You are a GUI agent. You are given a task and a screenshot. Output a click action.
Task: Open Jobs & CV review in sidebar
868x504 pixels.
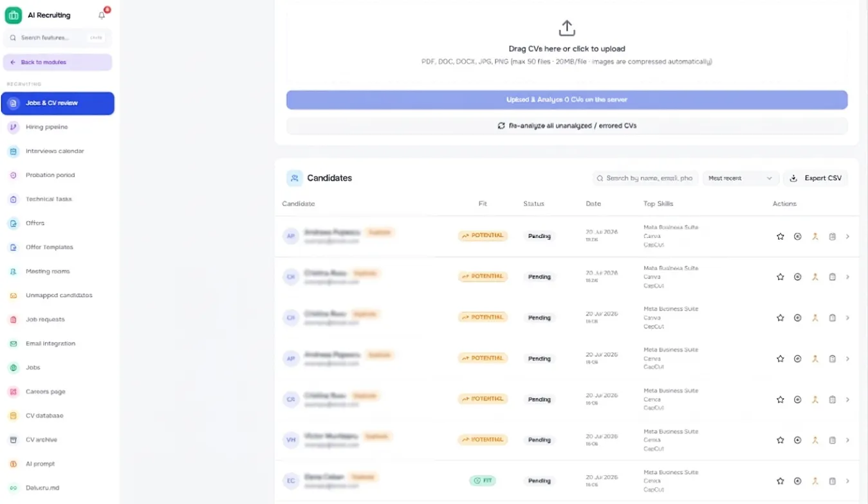(x=58, y=103)
